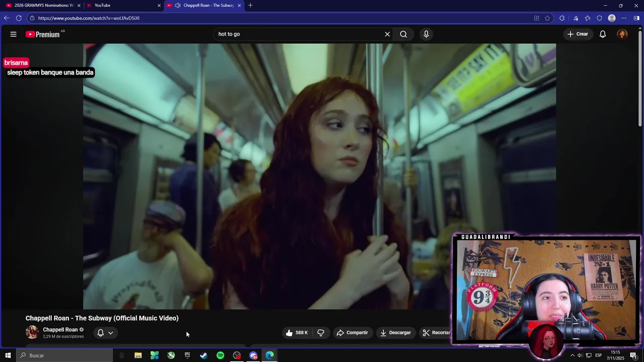The width and height of the screenshot is (644, 362).
Task: Open network settings in the tray
Action: [x=589, y=355]
